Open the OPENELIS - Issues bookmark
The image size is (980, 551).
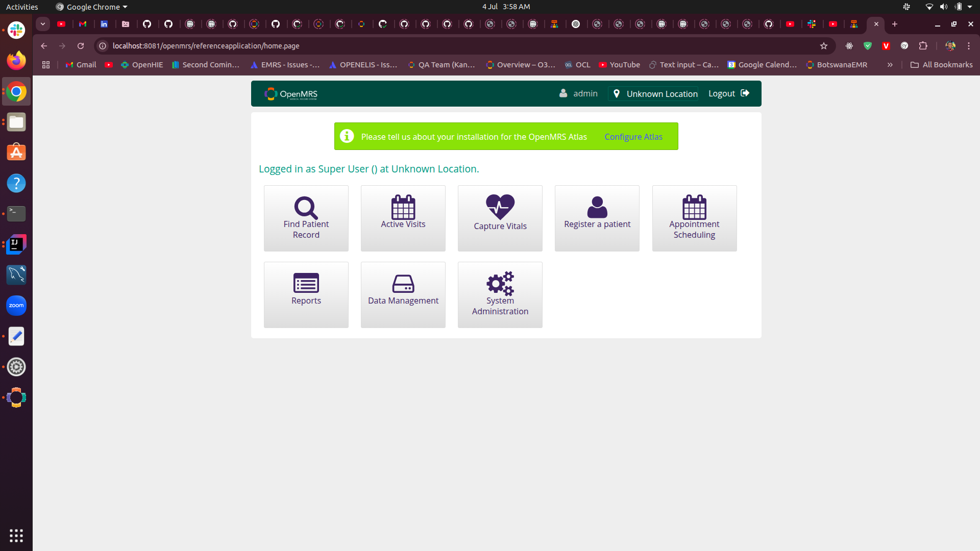[x=363, y=65]
